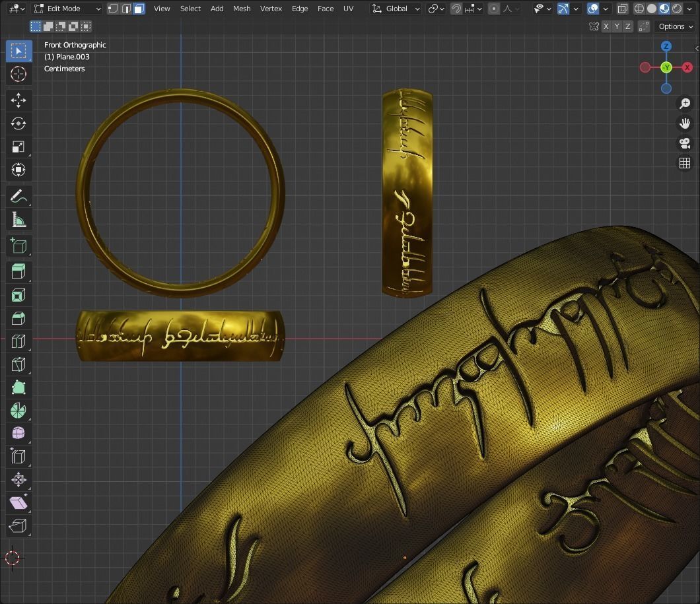700x604 pixels.
Task: Toggle viewport overlays
Action: pyautogui.click(x=593, y=9)
